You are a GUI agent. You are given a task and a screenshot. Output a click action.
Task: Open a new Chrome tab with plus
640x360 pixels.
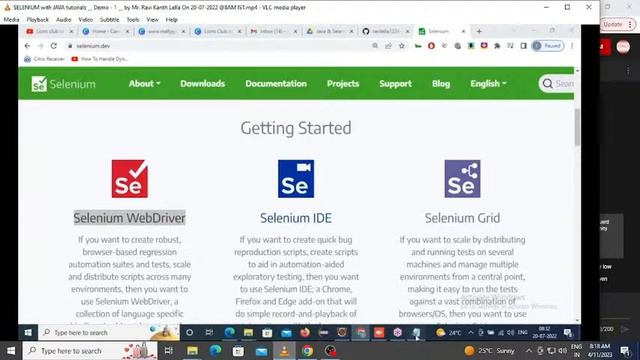pyautogui.click(x=479, y=31)
